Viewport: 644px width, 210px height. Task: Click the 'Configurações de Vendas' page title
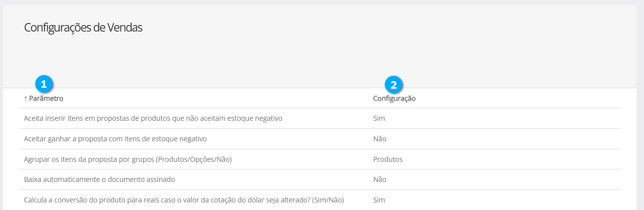pos(83,28)
